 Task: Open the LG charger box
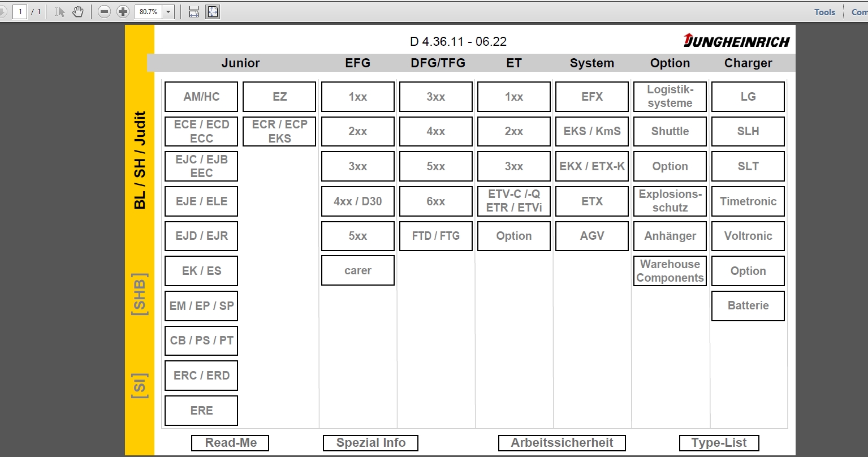(x=748, y=97)
